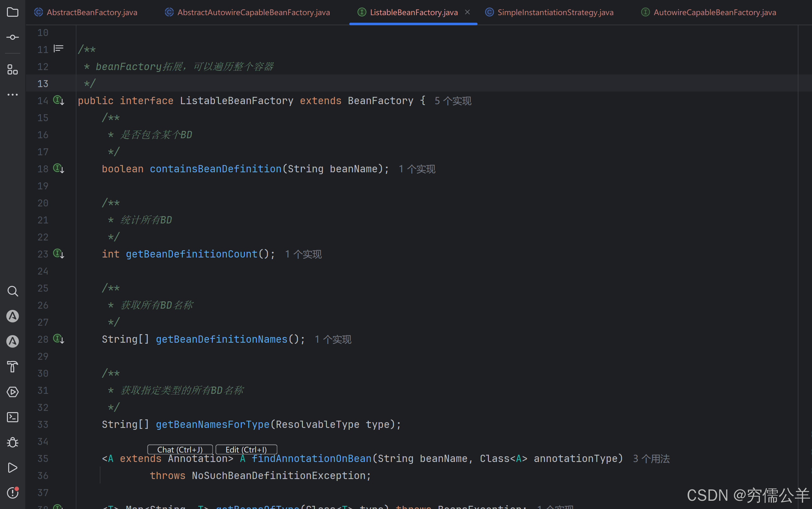Close the ListableBeanFactory.java tab
Image resolution: width=812 pixels, height=509 pixels.
(467, 12)
